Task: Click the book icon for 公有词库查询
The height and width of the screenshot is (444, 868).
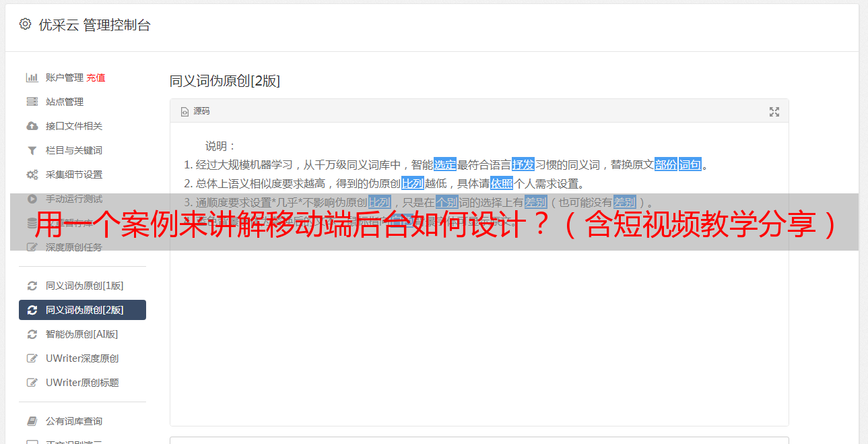Action: coord(32,421)
